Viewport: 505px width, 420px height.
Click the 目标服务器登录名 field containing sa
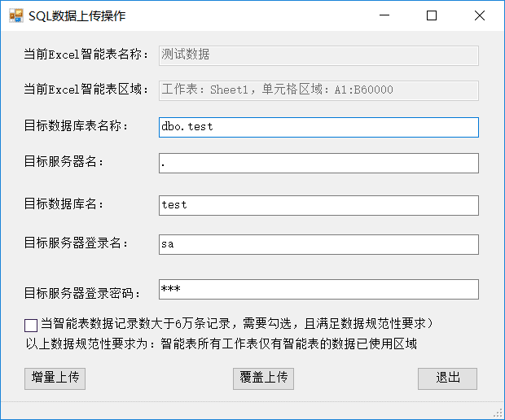318,245
